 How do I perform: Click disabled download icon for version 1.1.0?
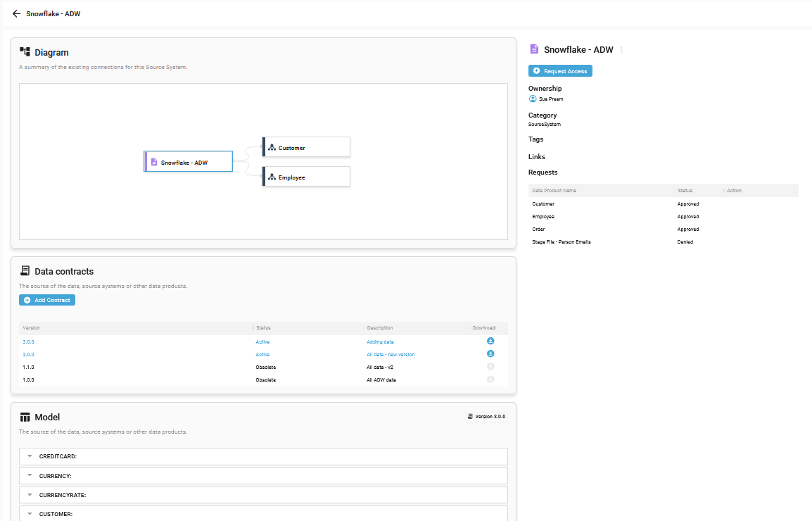[x=490, y=367]
